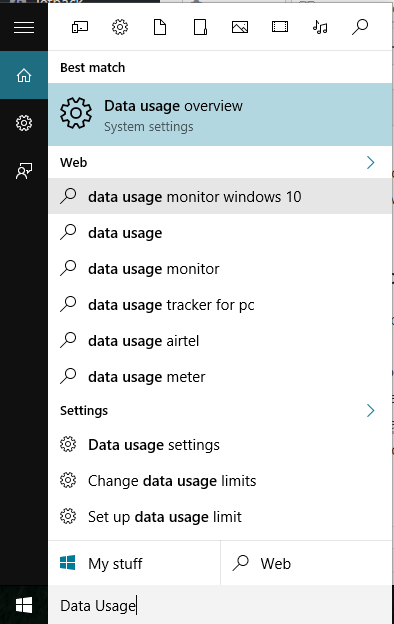Open the sidebar settings gear icon
Image resolution: width=394 pixels, height=624 pixels.
point(24,123)
